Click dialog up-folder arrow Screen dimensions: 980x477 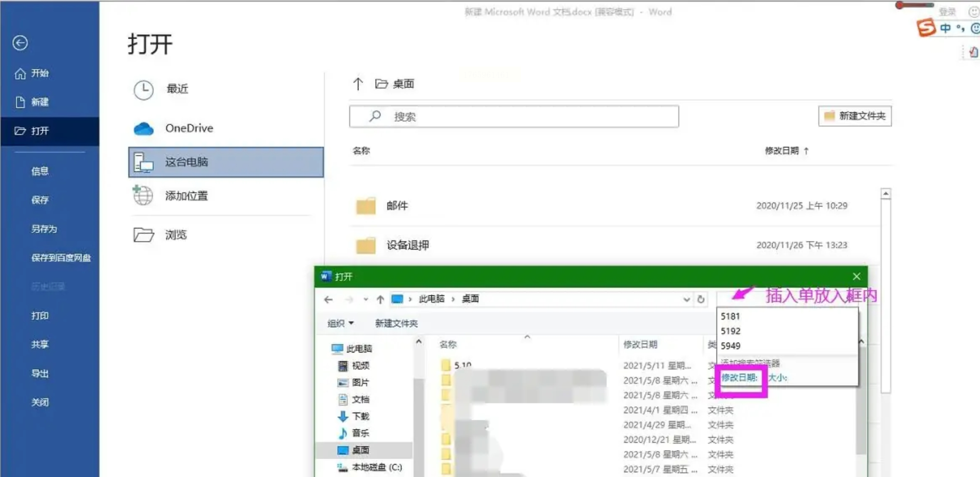380,299
